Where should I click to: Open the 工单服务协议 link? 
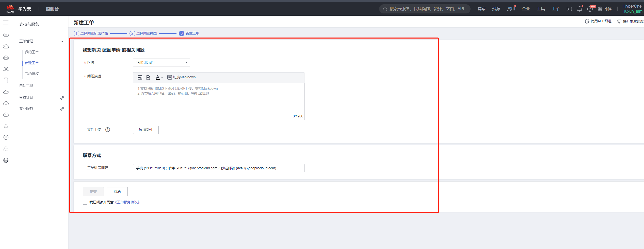pyautogui.click(x=127, y=202)
